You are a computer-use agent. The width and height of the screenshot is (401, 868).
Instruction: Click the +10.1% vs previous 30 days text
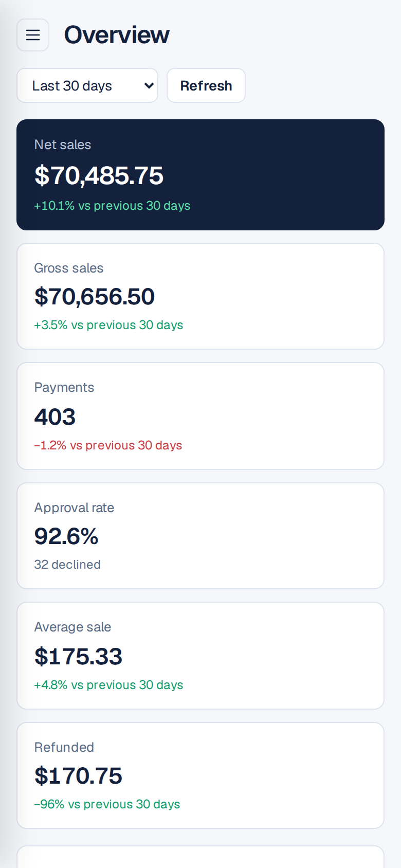pos(112,206)
